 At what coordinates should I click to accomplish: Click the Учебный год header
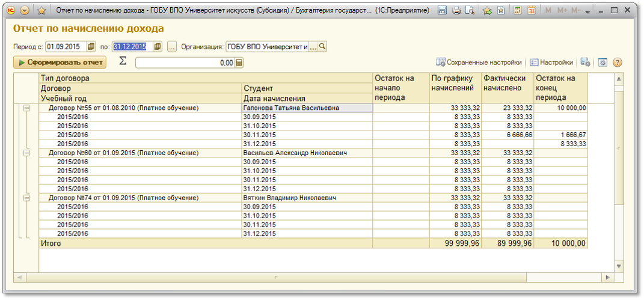tap(141, 99)
